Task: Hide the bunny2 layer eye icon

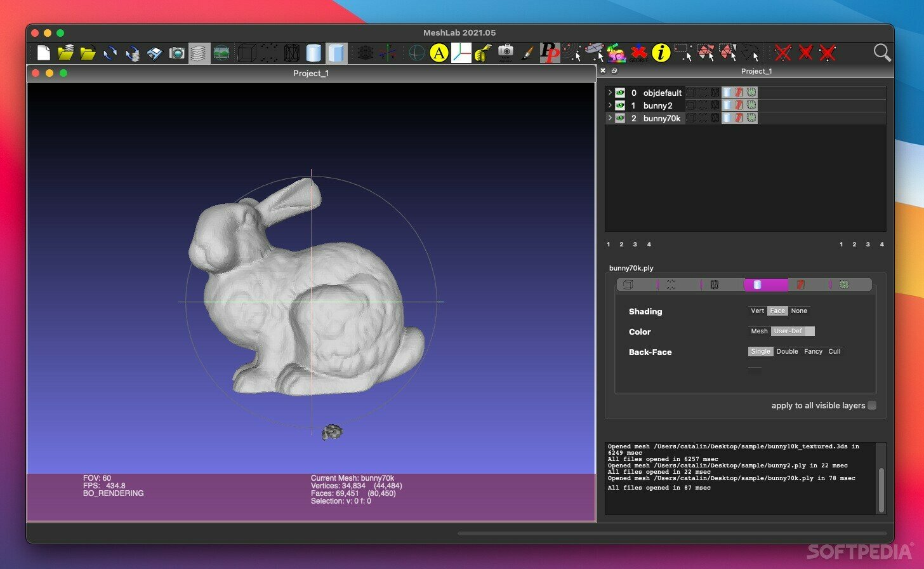Action: (620, 105)
